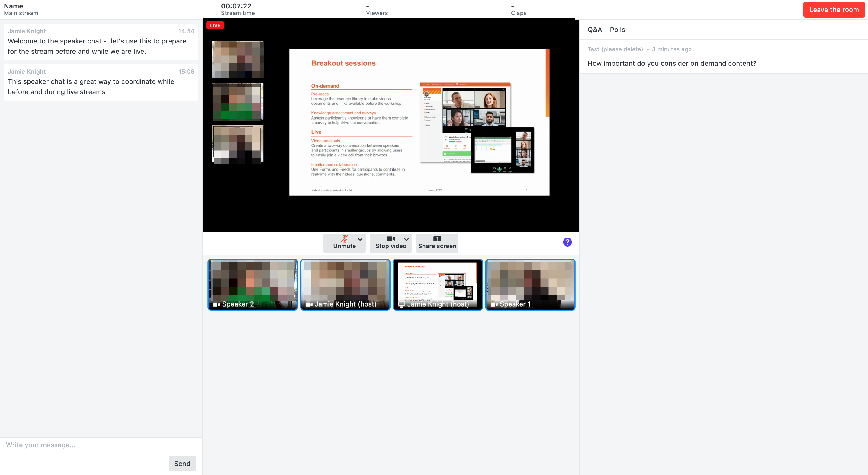This screenshot has height=475, width=868.
Task: Click the red LIVE indicator badge
Action: click(x=215, y=26)
